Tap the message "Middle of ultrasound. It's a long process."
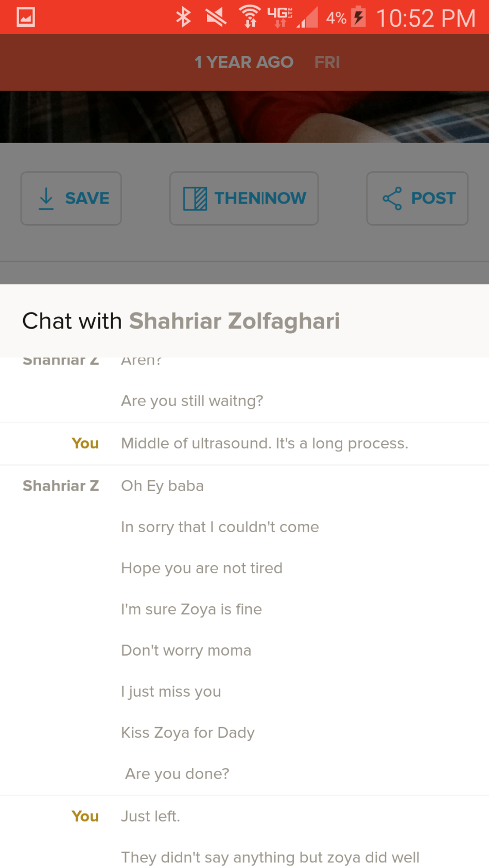 [265, 443]
